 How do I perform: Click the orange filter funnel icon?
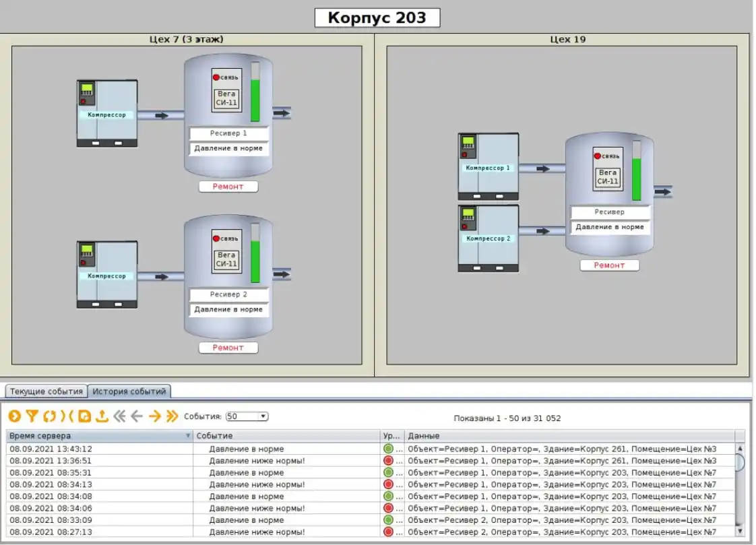pos(31,416)
